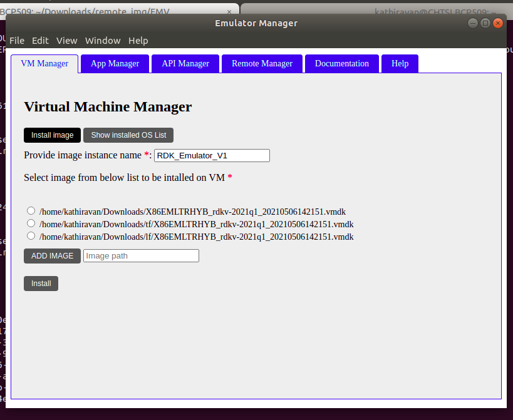Choose the Downloads/tf vmdk image radio

[31, 223]
